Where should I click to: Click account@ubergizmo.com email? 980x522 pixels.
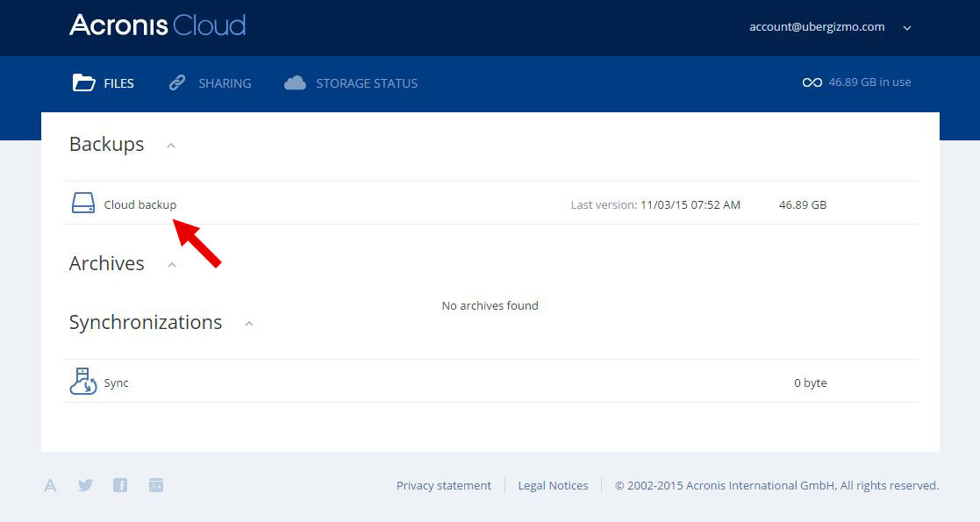point(817,27)
